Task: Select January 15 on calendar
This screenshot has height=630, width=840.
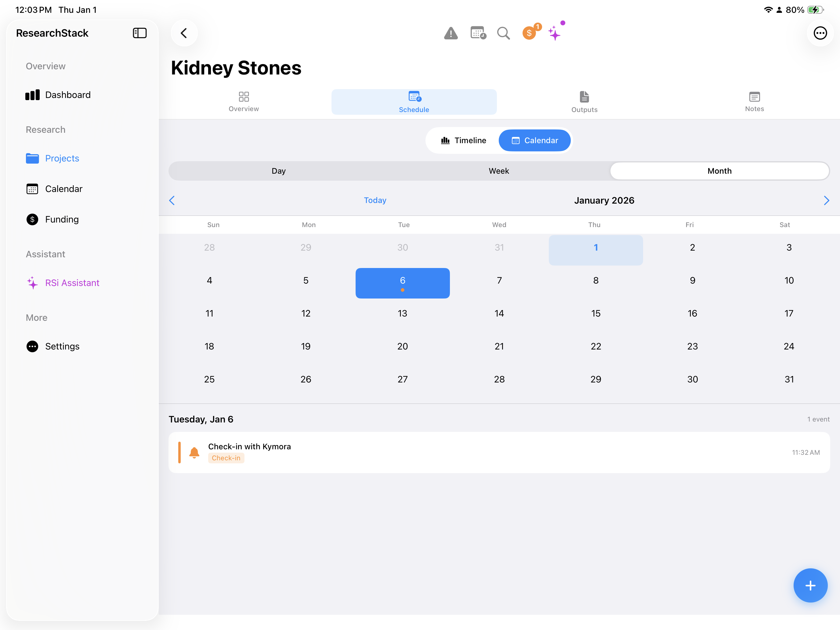Action: (596, 313)
